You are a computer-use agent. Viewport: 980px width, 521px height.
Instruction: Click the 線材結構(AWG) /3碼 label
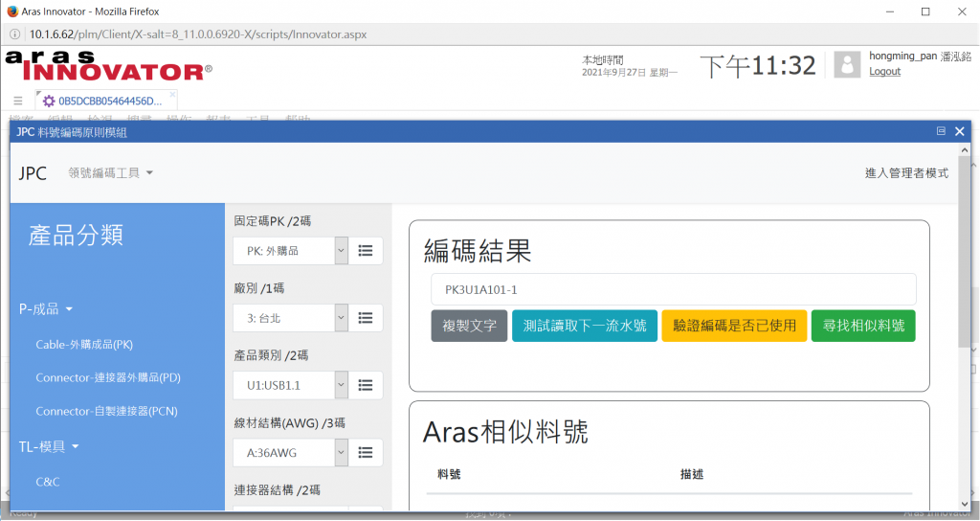(289, 422)
